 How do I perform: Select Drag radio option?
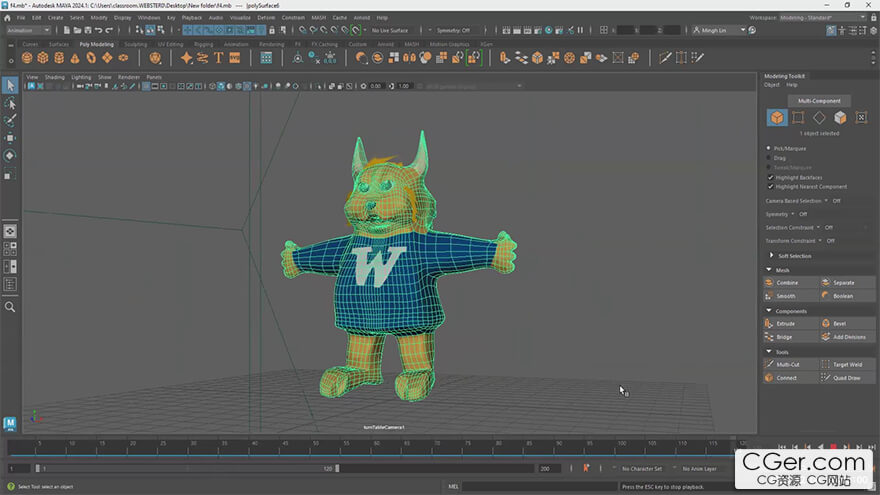point(768,158)
